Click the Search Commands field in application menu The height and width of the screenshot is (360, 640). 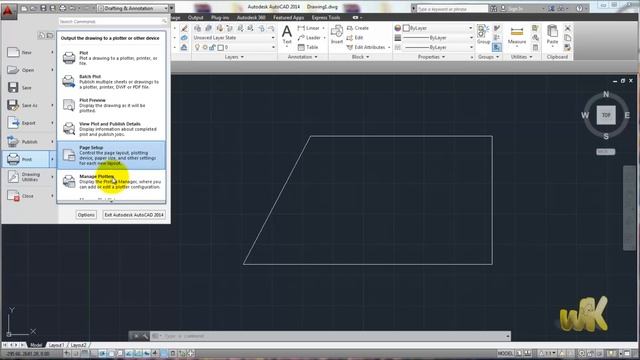[x=112, y=21]
